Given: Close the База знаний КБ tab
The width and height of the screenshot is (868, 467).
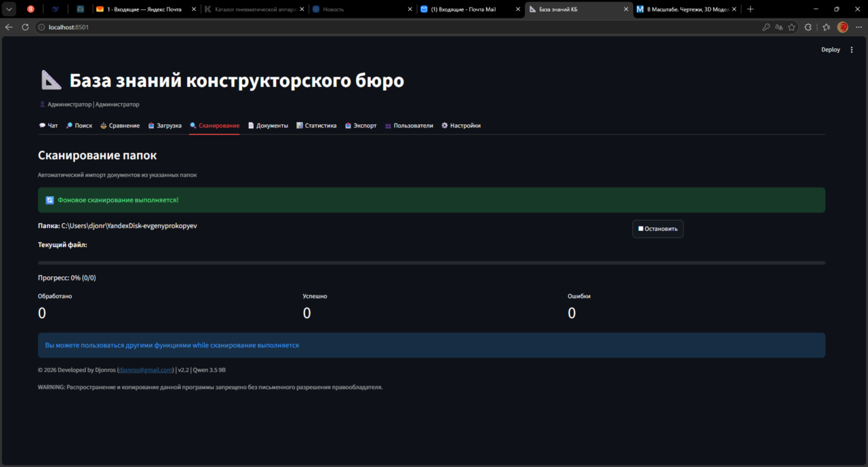Looking at the screenshot, I should point(626,10).
